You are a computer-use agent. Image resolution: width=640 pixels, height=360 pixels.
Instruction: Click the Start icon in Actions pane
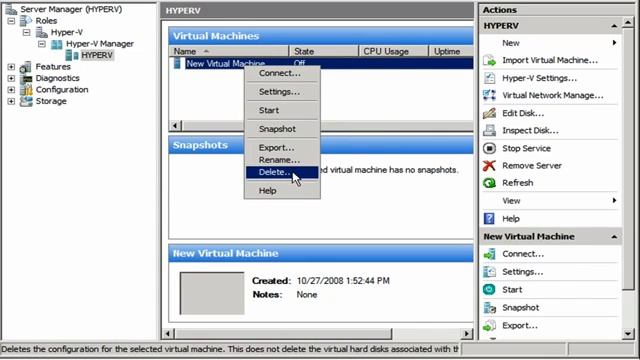(x=489, y=289)
